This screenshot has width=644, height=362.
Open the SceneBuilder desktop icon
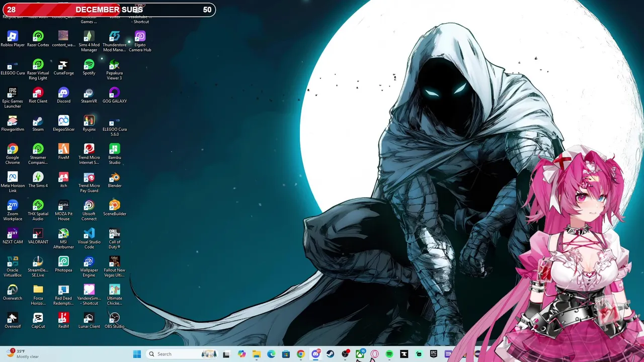pos(115,208)
